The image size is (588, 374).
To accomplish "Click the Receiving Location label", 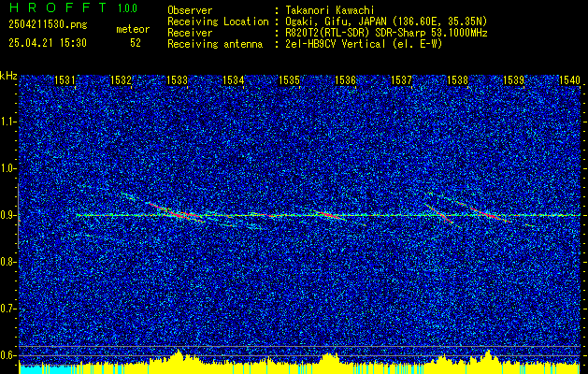I will [218, 22].
